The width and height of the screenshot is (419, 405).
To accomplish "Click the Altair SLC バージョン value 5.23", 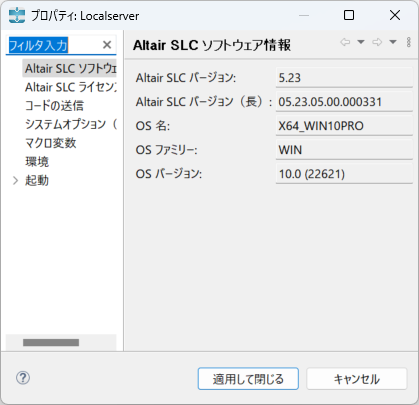I will pos(344,78).
